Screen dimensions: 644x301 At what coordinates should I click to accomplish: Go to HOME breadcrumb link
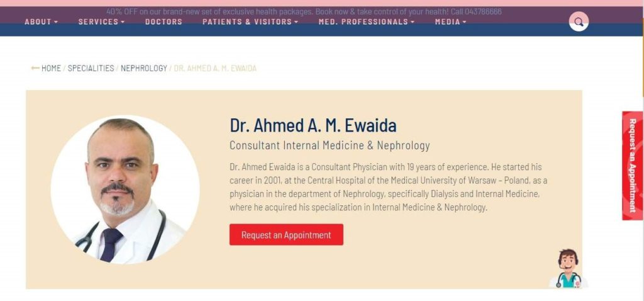click(51, 68)
